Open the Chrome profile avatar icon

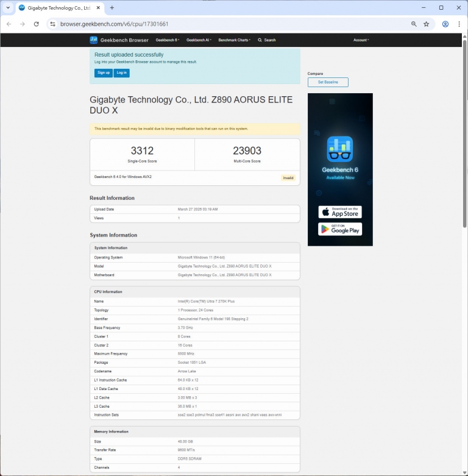[x=445, y=24]
